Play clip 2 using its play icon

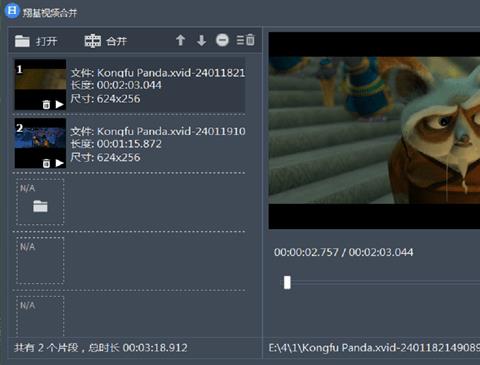pos(60,163)
